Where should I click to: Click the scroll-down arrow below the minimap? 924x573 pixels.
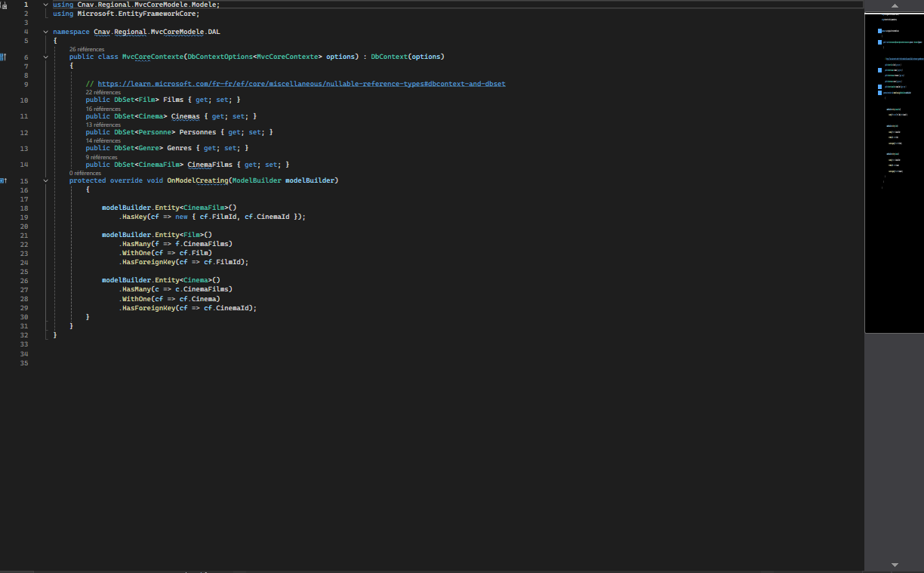(895, 564)
